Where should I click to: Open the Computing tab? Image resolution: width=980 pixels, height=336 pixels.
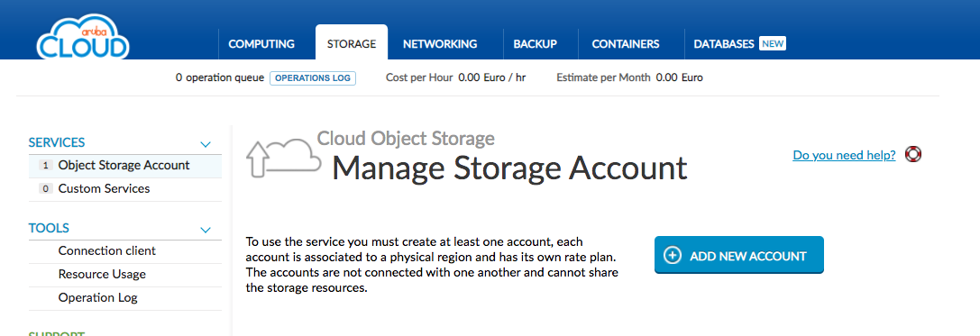(x=261, y=44)
